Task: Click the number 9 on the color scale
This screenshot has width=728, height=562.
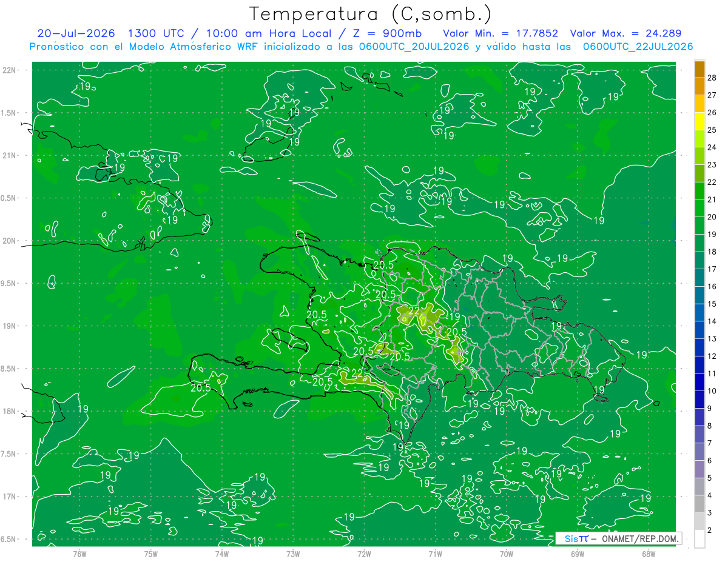Action: pyautogui.click(x=710, y=409)
